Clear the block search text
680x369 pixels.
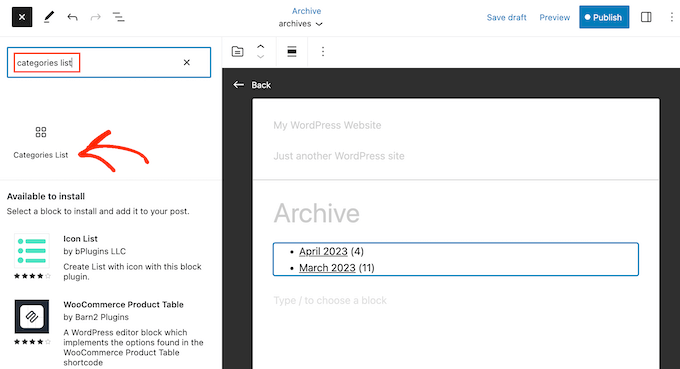pos(186,62)
